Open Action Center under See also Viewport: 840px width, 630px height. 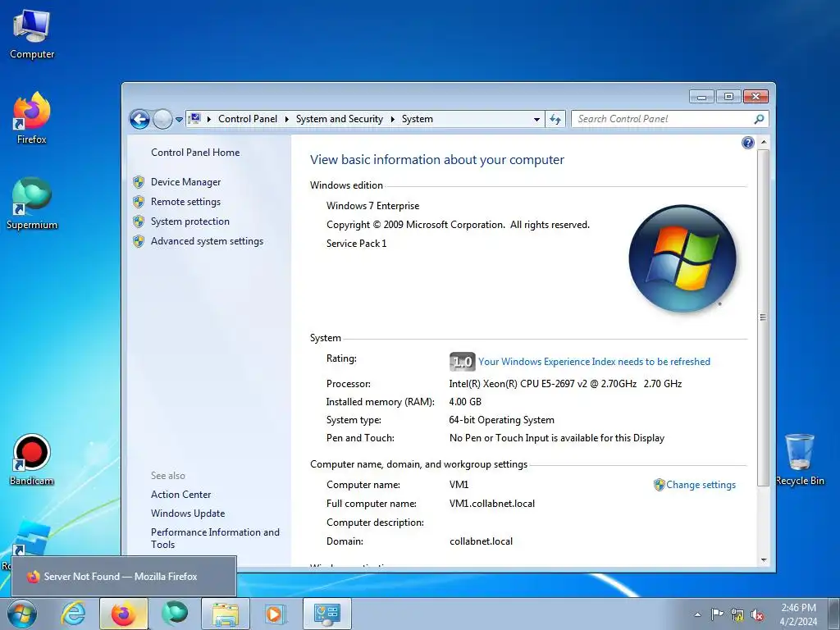[x=180, y=495]
